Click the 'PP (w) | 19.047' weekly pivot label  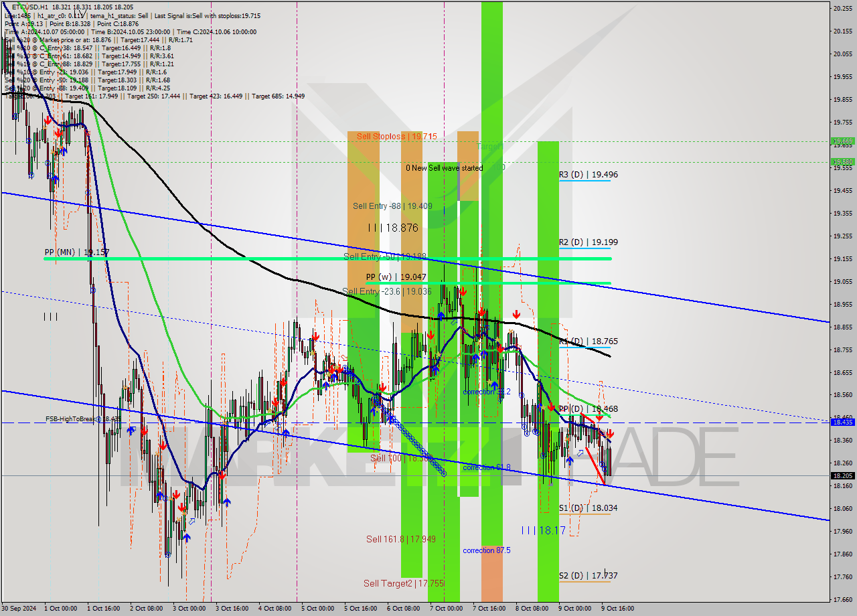pyautogui.click(x=396, y=277)
